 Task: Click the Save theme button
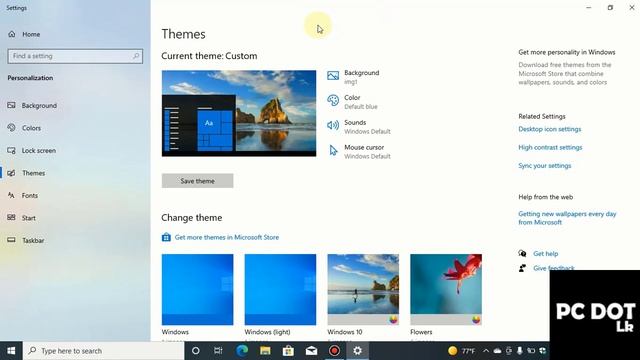[198, 181]
